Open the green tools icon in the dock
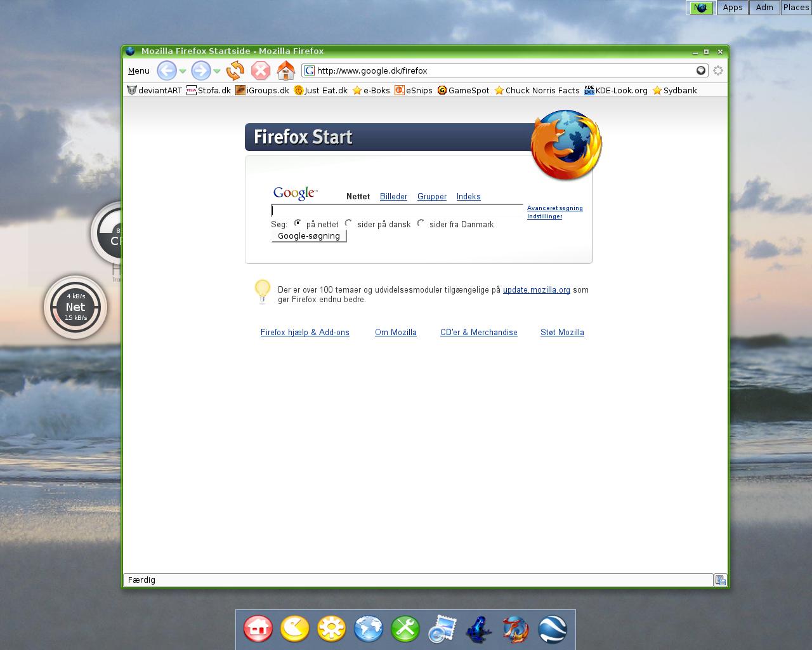Image resolution: width=812 pixels, height=650 pixels. 405,629
